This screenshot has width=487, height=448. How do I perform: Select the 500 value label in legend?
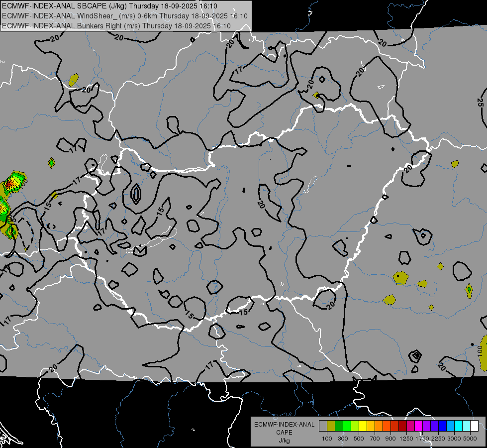[359, 439]
